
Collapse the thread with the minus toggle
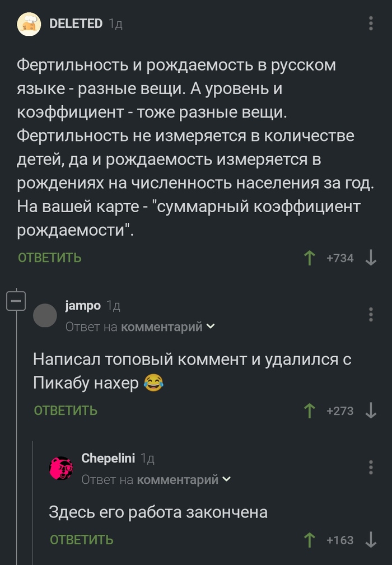tap(17, 300)
